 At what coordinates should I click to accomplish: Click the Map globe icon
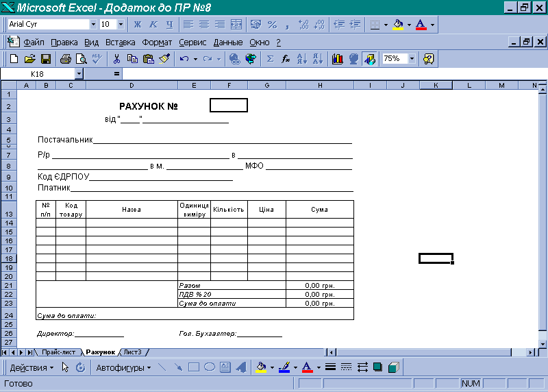pos(353,59)
